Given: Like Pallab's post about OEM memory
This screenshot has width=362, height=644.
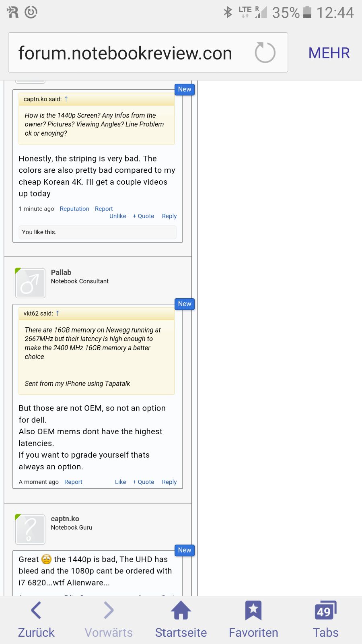Looking at the screenshot, I should coord(121,482).
